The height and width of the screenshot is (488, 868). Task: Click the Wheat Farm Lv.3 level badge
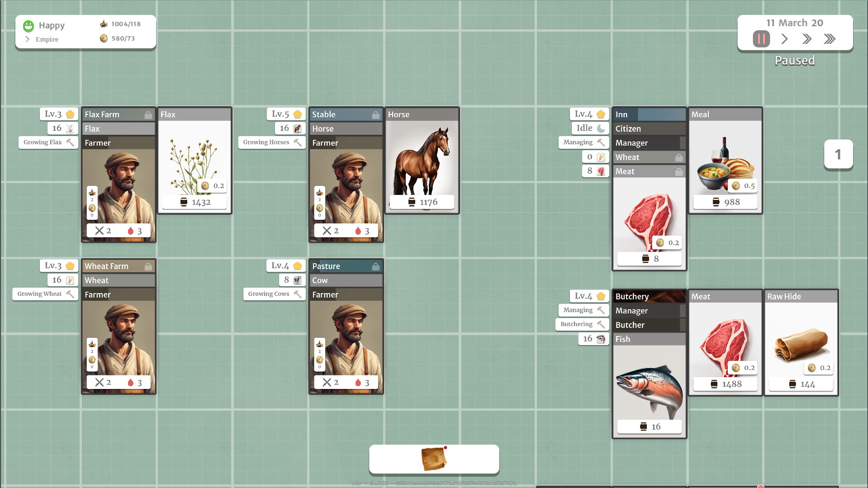[59, 265]
